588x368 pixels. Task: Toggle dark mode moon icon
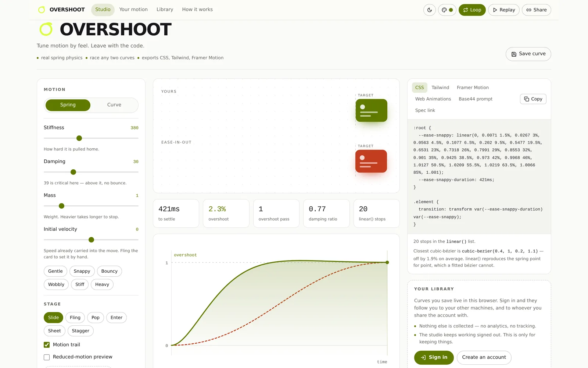430,10
